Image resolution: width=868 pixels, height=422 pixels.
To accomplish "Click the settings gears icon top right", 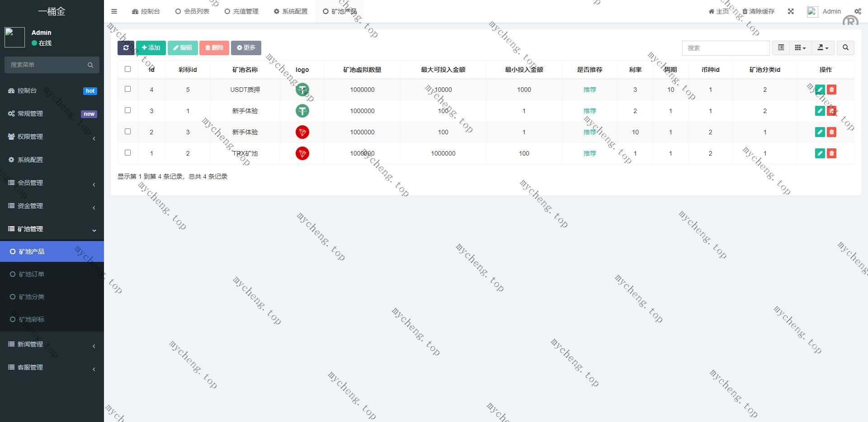I will (x=858, y=11).
